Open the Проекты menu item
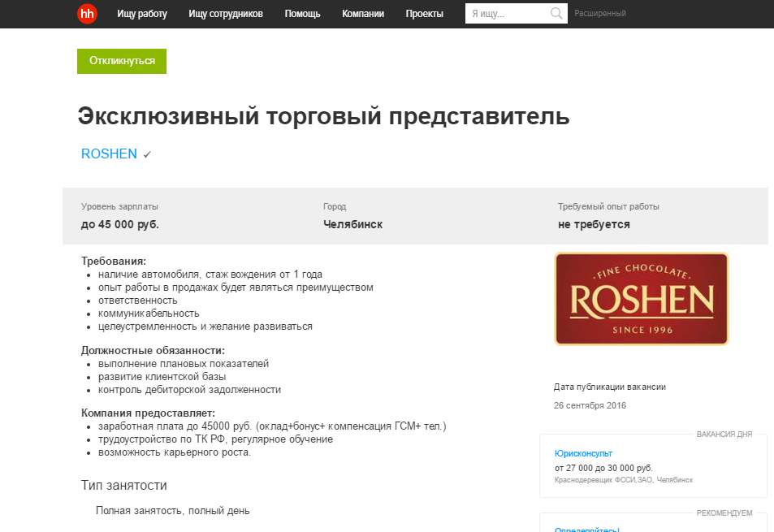This screenshot has height=532, width=774. pos(425,14)
